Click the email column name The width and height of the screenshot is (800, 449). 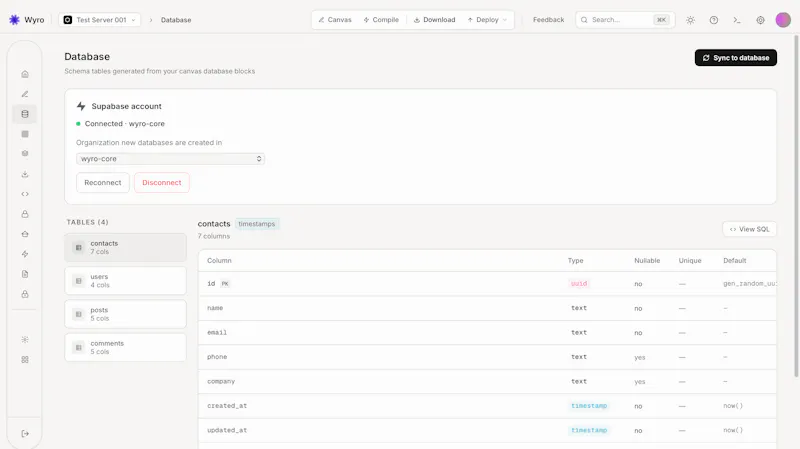tap(217, 333)
